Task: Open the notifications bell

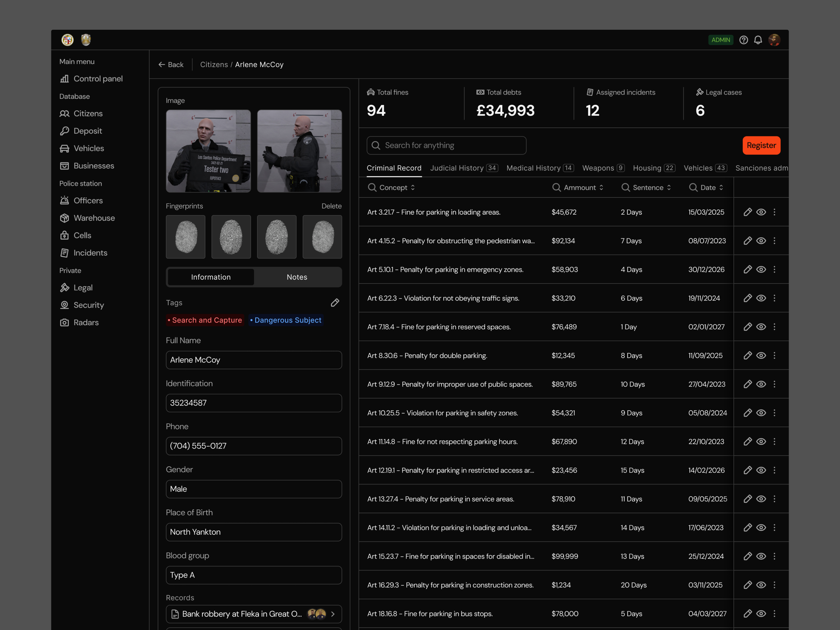Action: coord(758,40)
